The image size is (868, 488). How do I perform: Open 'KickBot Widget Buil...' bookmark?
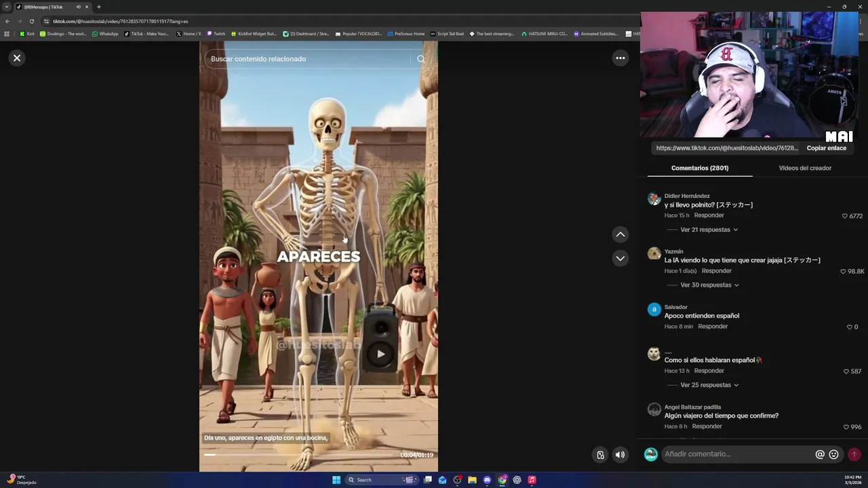pos(254,34)
